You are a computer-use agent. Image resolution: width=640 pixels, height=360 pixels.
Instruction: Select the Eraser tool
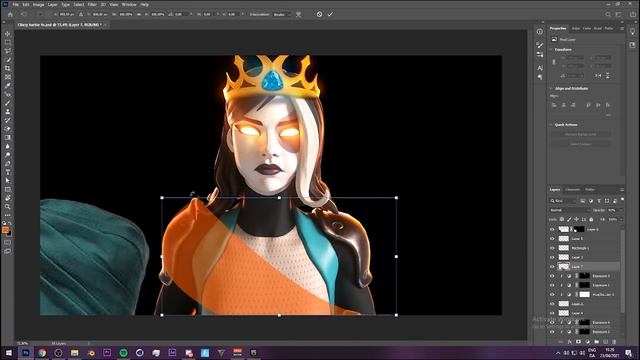7,129
